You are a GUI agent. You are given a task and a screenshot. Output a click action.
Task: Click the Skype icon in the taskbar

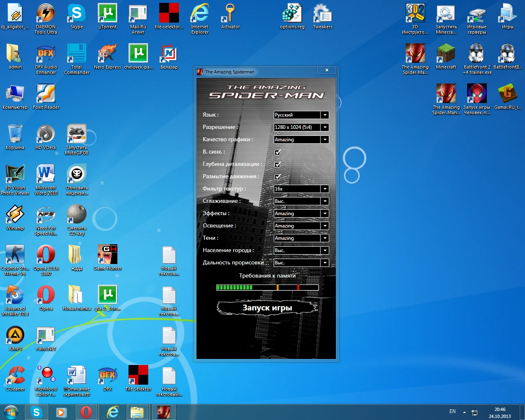click(37, 412)
